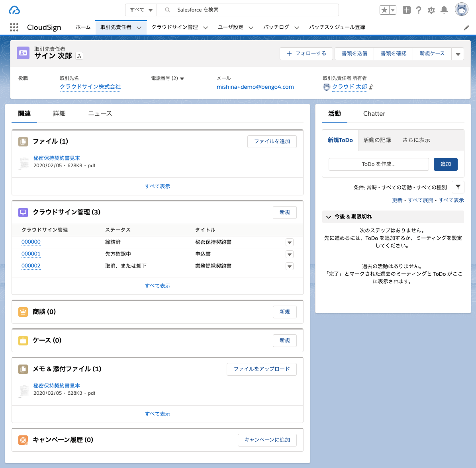Click the pencil edit page icon

[x=466, y=28]
